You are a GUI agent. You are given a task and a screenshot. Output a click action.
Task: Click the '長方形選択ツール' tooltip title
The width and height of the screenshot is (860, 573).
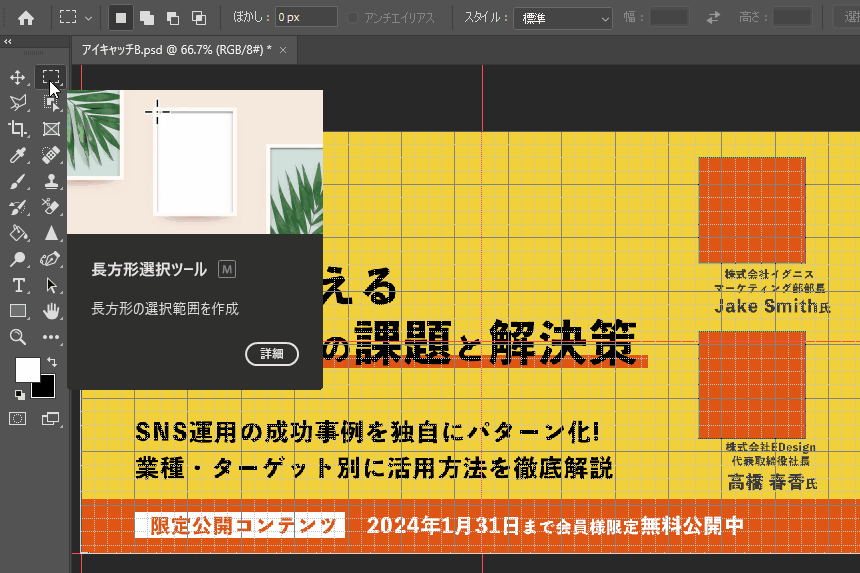click(x=149, y=269)
